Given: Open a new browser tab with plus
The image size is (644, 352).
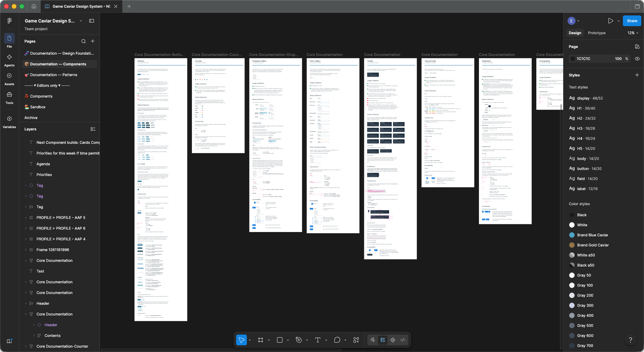Looking at the screenshot, I should 129,6.
